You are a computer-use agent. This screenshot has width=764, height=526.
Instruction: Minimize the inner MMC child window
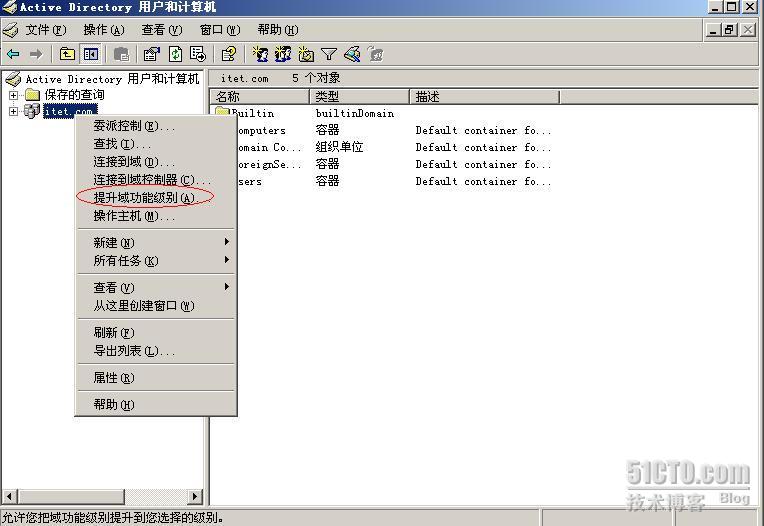coord(714,30)
